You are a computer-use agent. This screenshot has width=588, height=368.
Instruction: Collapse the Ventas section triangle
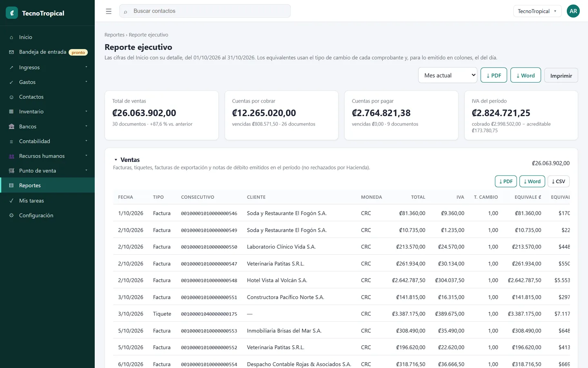tap(116, 160)
